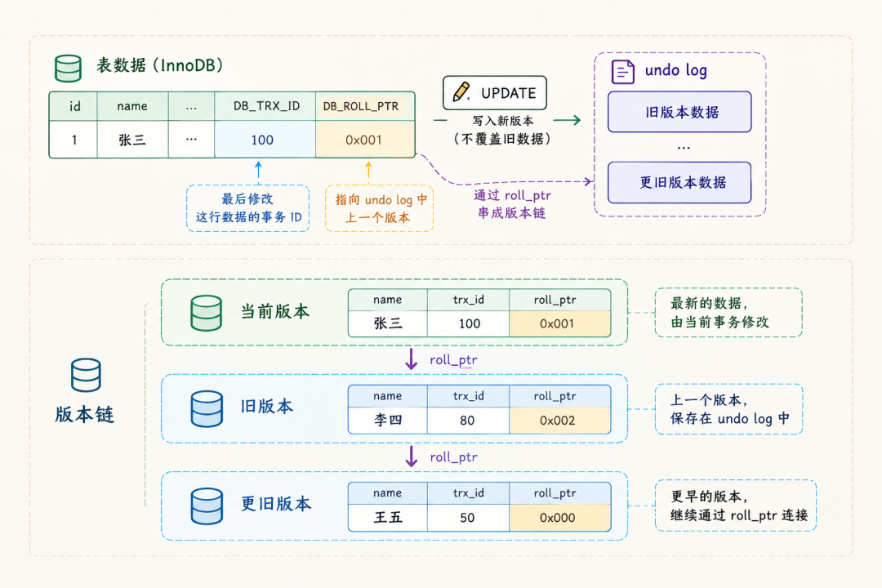Click the (不覆盖旧数据) text

point(502,138)
